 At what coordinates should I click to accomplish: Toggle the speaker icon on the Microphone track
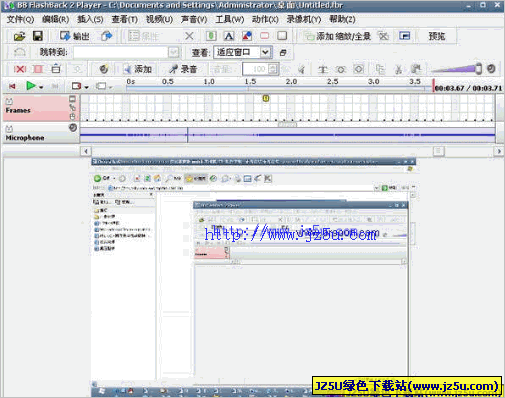[x=73, y=128]
